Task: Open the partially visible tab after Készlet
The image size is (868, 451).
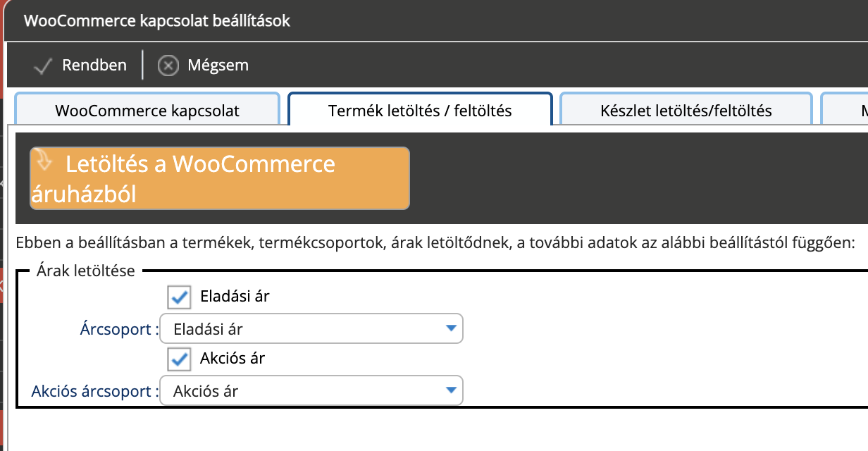Action: point(845,111)
